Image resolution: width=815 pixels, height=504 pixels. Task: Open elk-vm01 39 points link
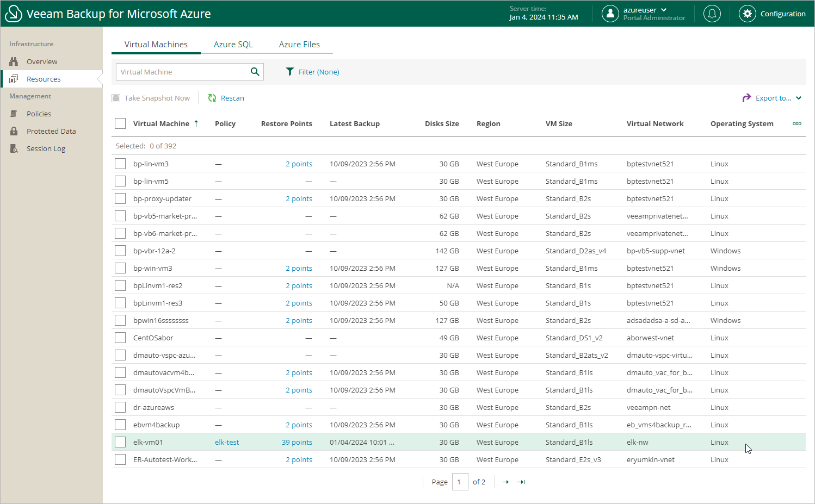pos(297,442)
